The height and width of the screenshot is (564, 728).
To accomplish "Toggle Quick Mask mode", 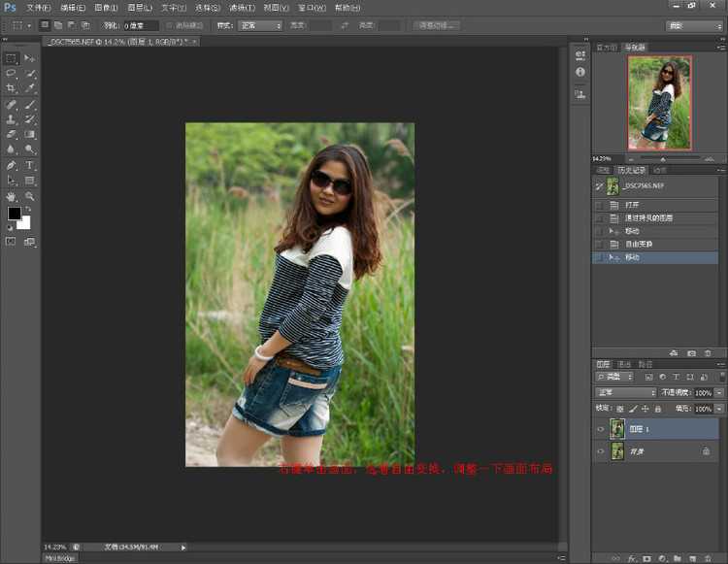I will (x=11, y=242).
